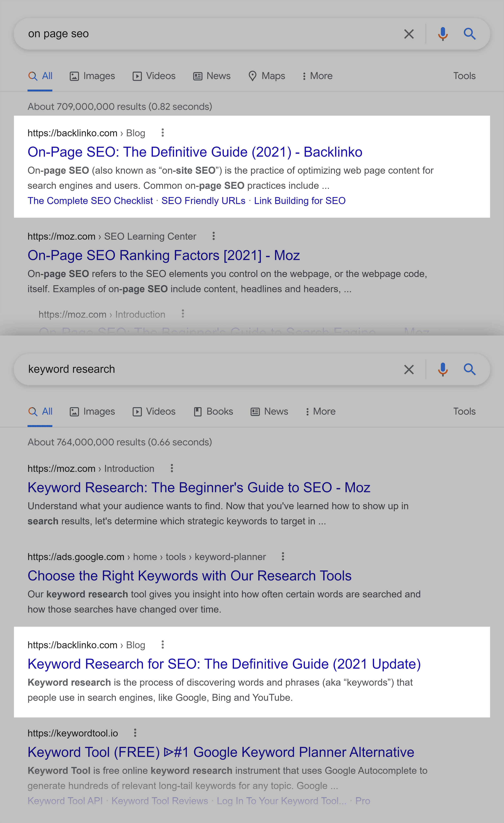The width and height of the screenshot is (504, 823).
Task: Open options menu for keywordtool.io result
Action: point(135,732)
